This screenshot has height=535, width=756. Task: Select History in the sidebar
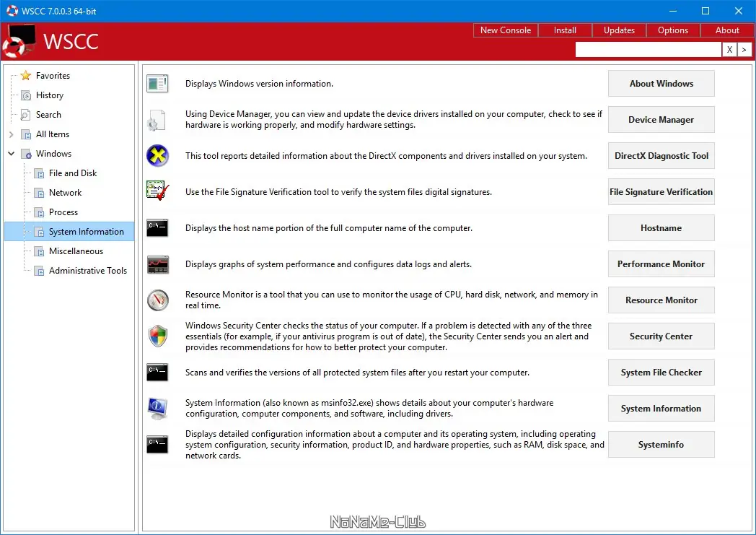point(50,95)
